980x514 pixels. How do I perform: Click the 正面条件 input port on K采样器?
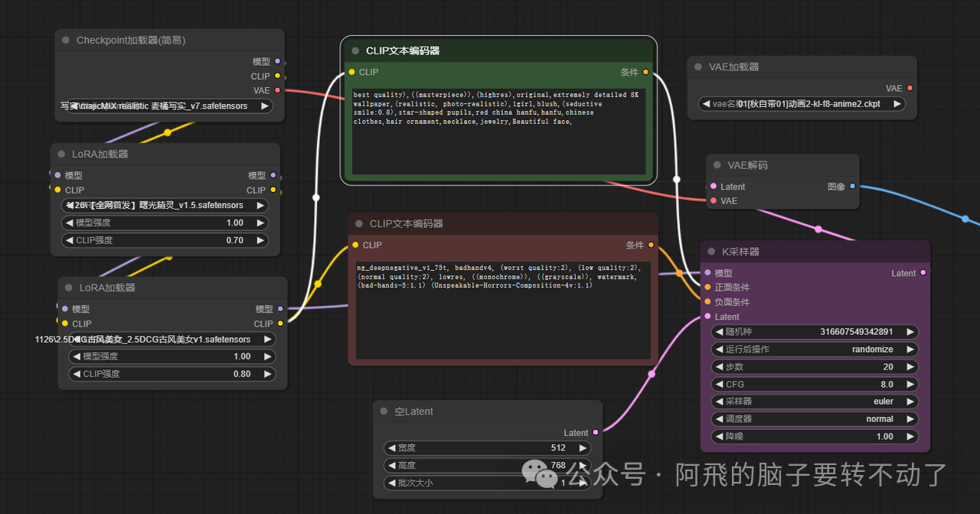707,288
